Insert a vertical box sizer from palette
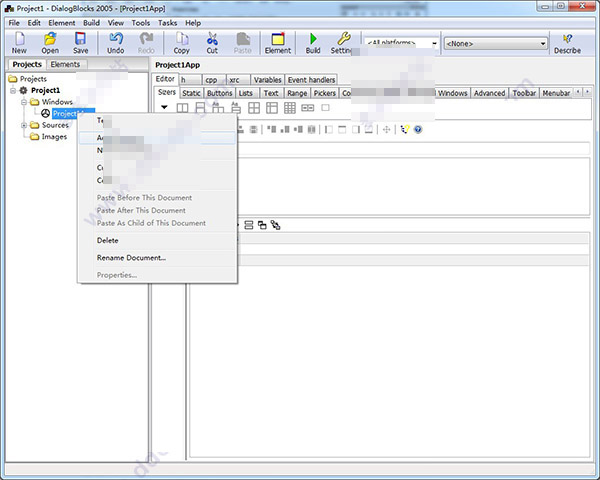Screen dimensions: 600x480 [200, 108]
